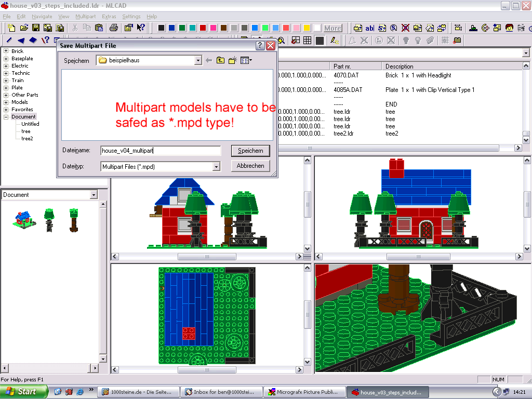This screenshot has width=532, height=399.
Task: Open the Dateityp Multipart Files dropdown
Action: point(216,167)
